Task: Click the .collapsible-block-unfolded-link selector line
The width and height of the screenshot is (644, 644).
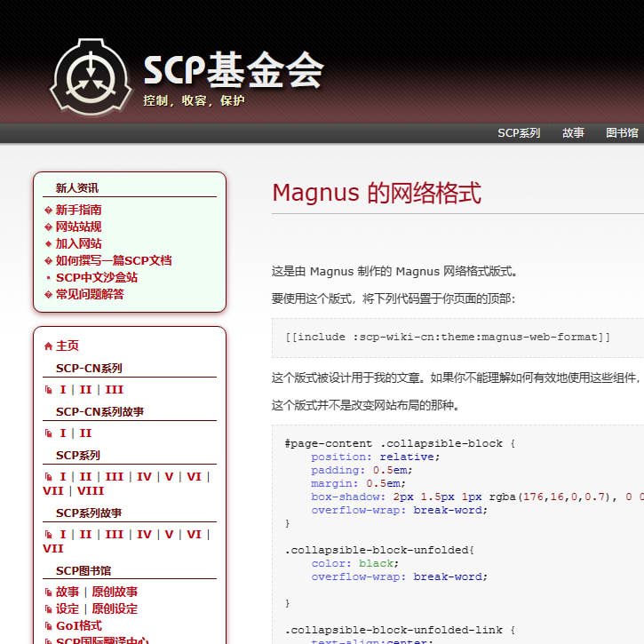Action: tap(400, 630)
